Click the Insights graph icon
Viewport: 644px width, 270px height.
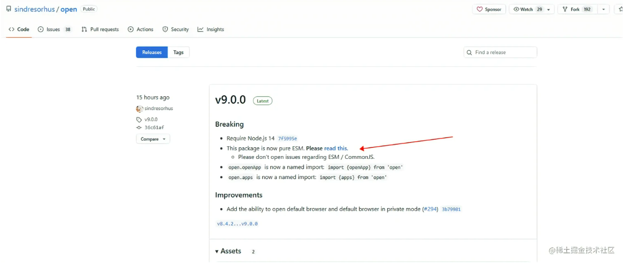click(201, 30)
